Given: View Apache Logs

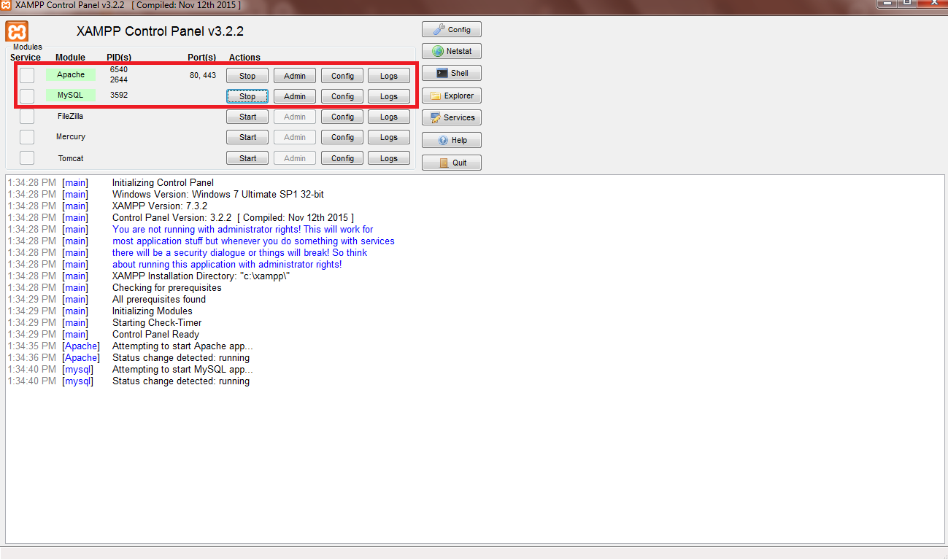Looking at the screenshot, I should (x=389, y=76).
